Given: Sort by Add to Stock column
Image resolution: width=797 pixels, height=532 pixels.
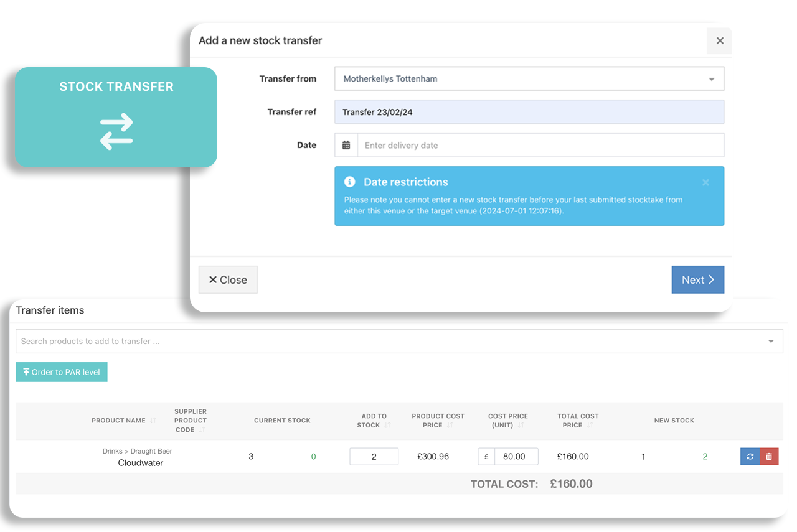Looking at the screenshot, I should (x=387, y=426).
